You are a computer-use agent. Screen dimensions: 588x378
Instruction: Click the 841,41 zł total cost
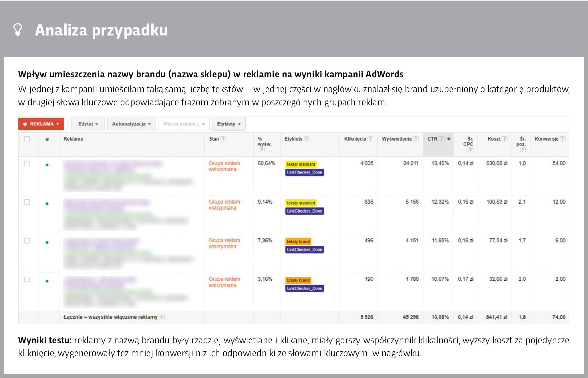click(497, 317)
